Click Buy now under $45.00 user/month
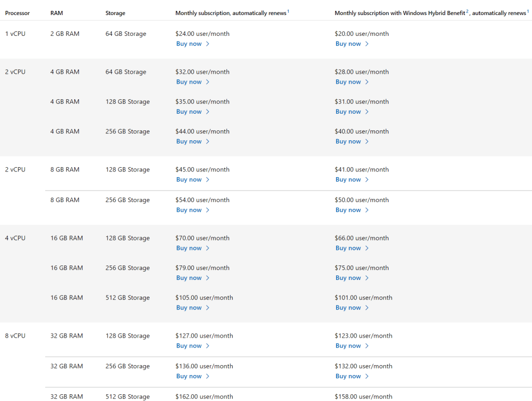The image size is (532, 401). click(x=189, y=180)
